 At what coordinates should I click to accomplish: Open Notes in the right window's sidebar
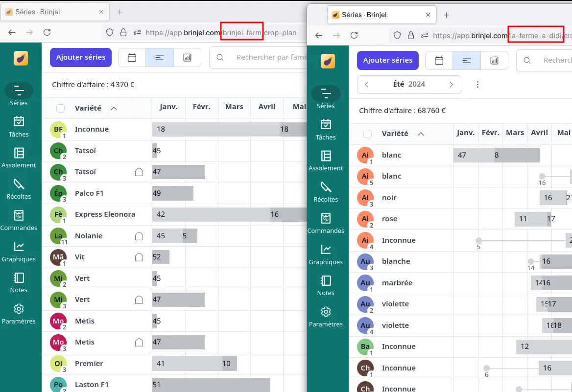tap(326, 286)
